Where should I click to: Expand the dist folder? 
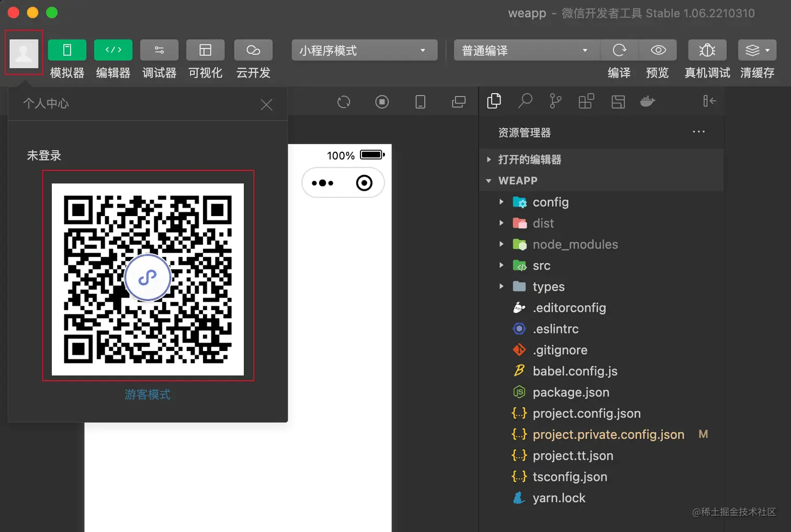point(602,223)
